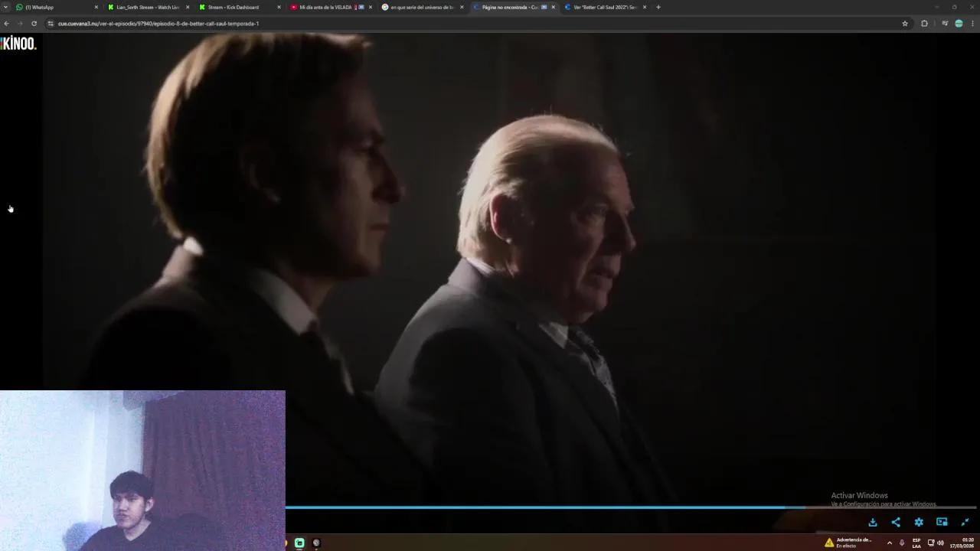Close the WhatsApp tab
980x551 pixels.
tap(96, 7)
